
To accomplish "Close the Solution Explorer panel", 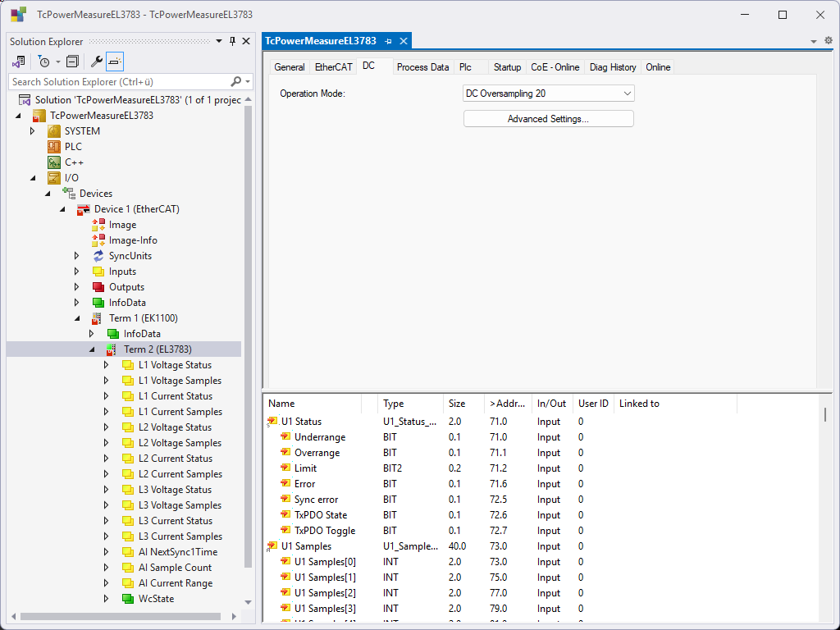I will 246,41.
